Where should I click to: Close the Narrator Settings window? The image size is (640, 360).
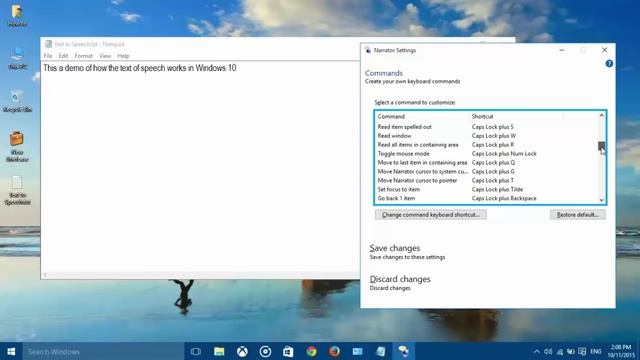[604, 50]
